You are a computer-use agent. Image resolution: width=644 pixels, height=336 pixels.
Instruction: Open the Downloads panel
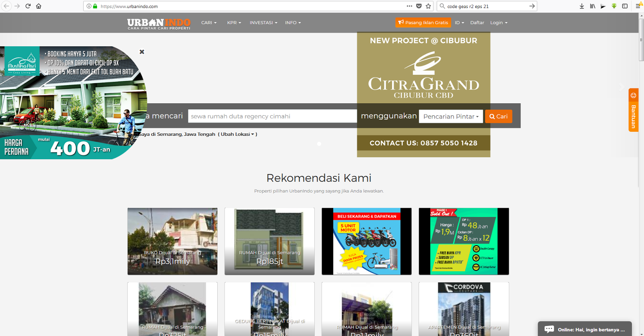582,6
